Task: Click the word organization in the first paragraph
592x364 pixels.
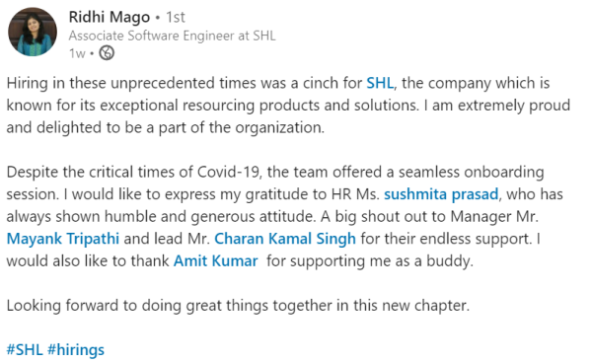Action: (x=280, y=127)
